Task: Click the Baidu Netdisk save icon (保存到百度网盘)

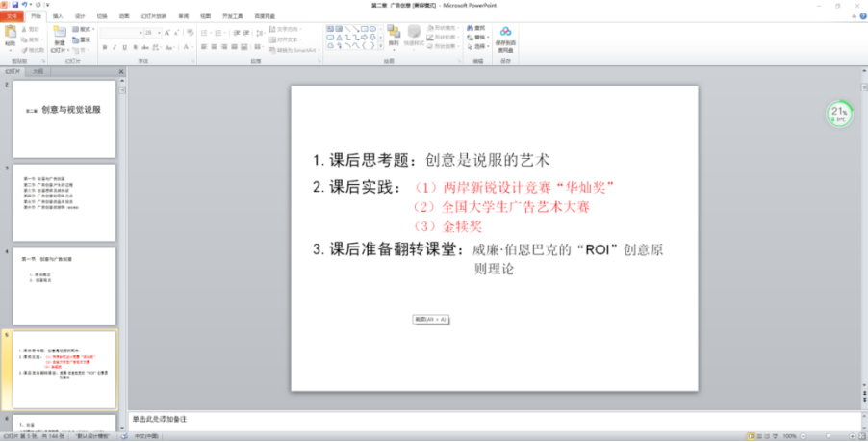Action: pos(505,35)
